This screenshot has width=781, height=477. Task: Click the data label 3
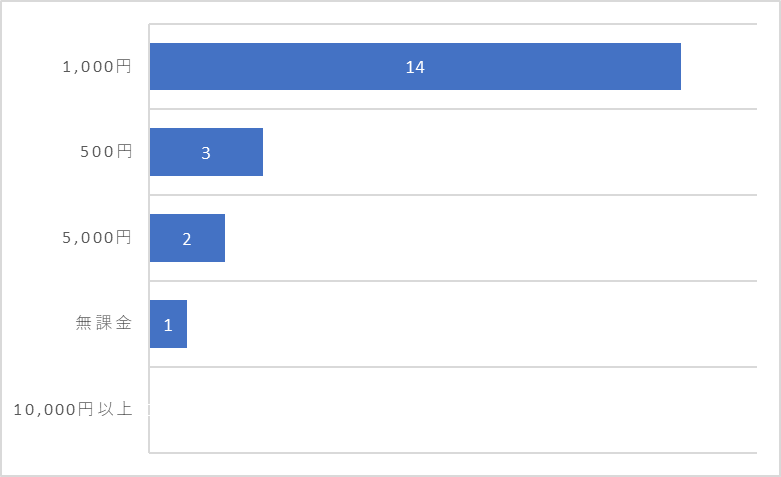point(206,153)
